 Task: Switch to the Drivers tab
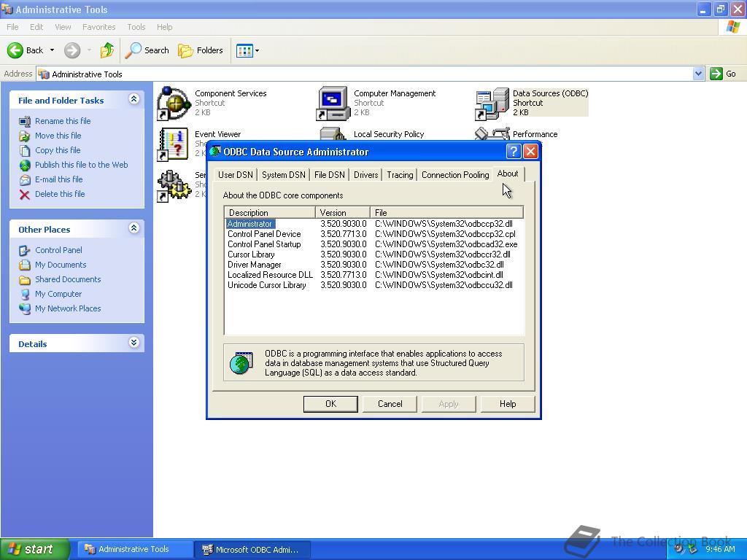click(366, 175)
